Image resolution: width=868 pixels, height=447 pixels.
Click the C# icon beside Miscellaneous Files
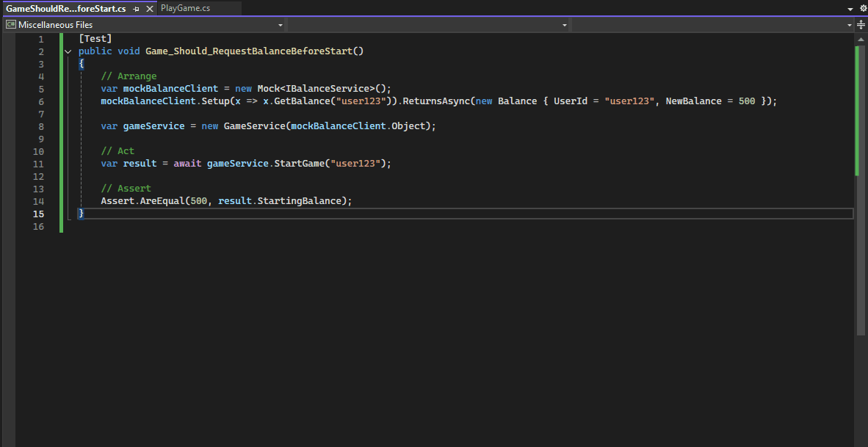point(10,25)
